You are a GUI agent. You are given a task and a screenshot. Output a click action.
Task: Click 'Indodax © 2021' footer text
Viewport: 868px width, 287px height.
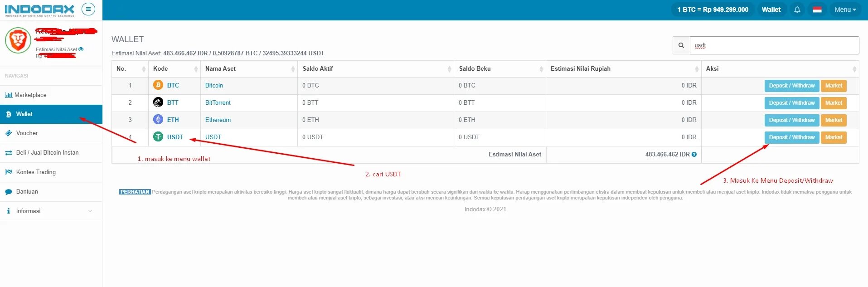[485, 209]
